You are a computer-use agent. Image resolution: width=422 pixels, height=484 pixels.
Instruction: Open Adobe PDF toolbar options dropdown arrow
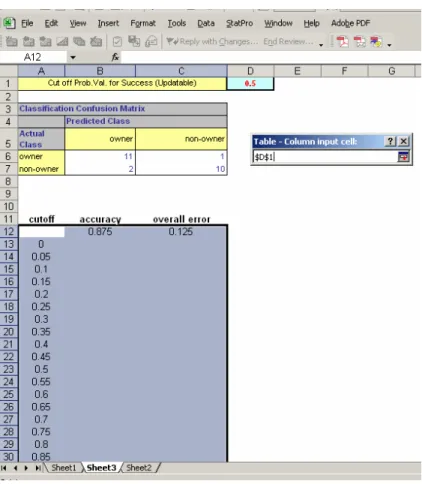click(389, 44)
